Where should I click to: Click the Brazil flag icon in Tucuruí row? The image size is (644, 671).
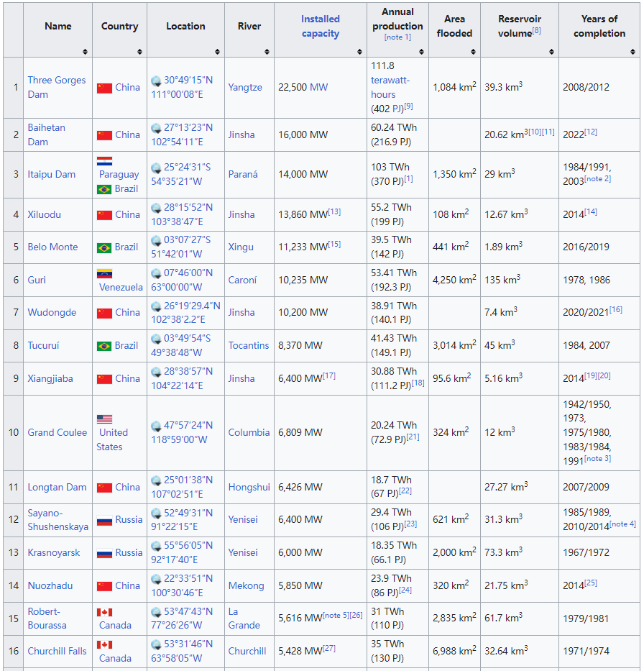tap(104, 346)
